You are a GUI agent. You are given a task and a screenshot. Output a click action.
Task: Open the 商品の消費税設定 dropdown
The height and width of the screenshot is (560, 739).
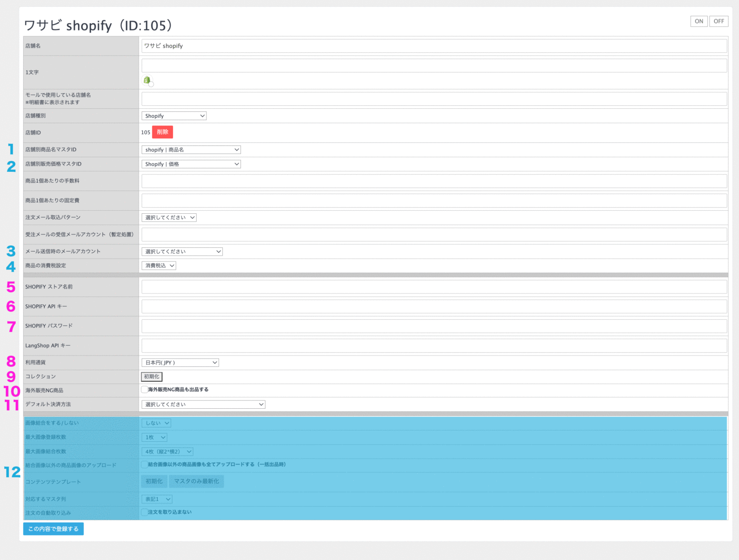click(159, 265)
